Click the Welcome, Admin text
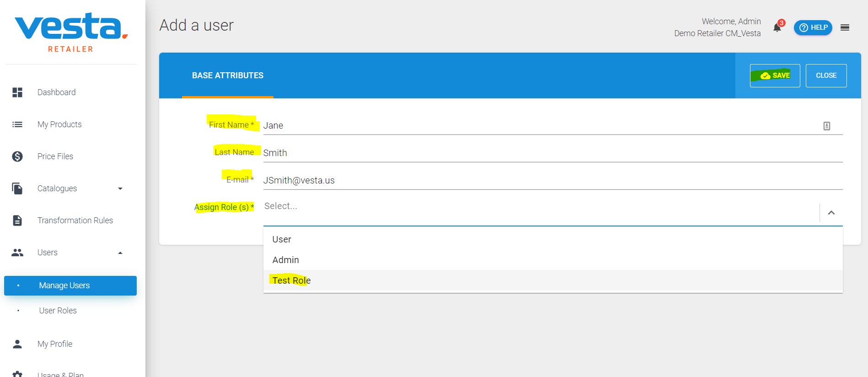The image size is (868, 377). 731,22
